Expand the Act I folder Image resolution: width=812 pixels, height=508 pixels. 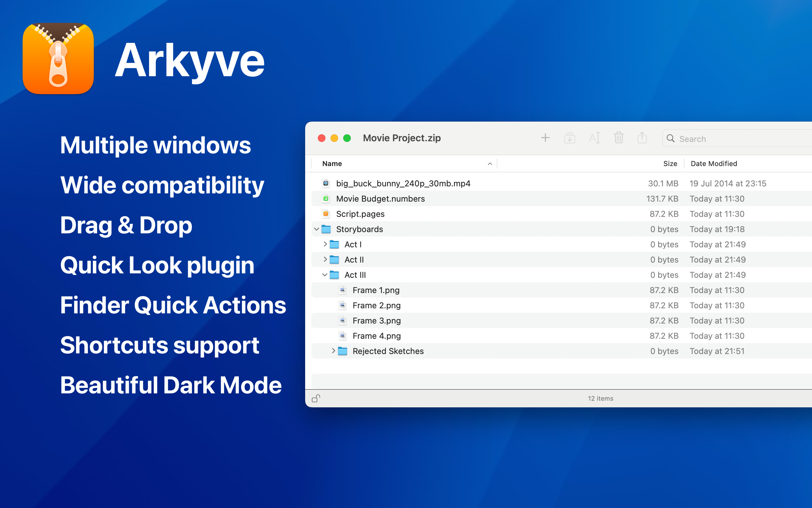(x=325, y=244)
